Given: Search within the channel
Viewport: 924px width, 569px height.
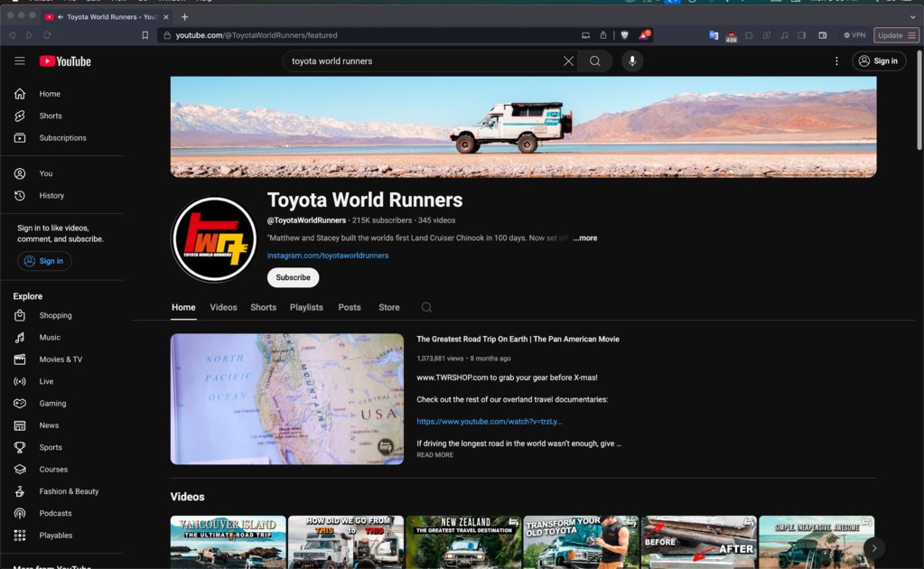Looking at the screenshot, I should [426, 307].
